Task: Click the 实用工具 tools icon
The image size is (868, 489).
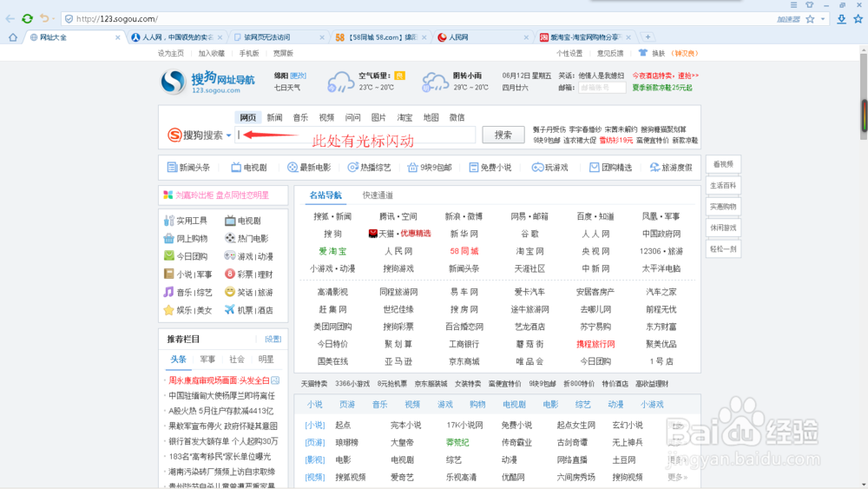Action: [169, 221]
